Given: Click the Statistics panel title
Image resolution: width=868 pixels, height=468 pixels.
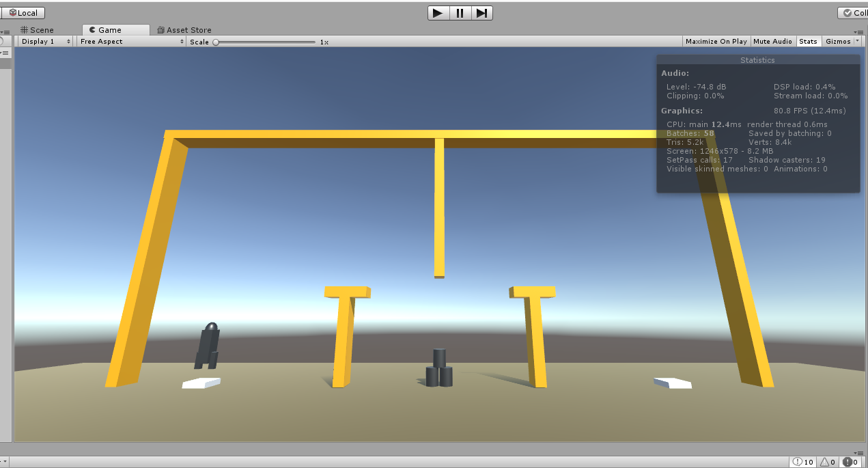Looking at the screenshot, I should tap(757, 60).
